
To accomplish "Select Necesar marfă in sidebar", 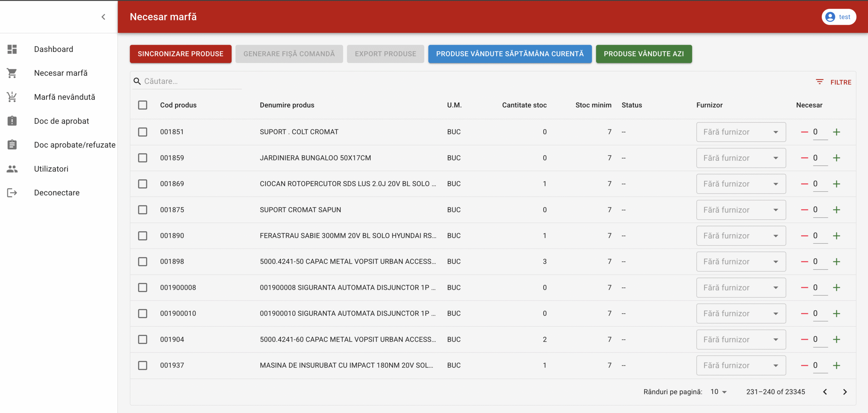I will [61, 73].
